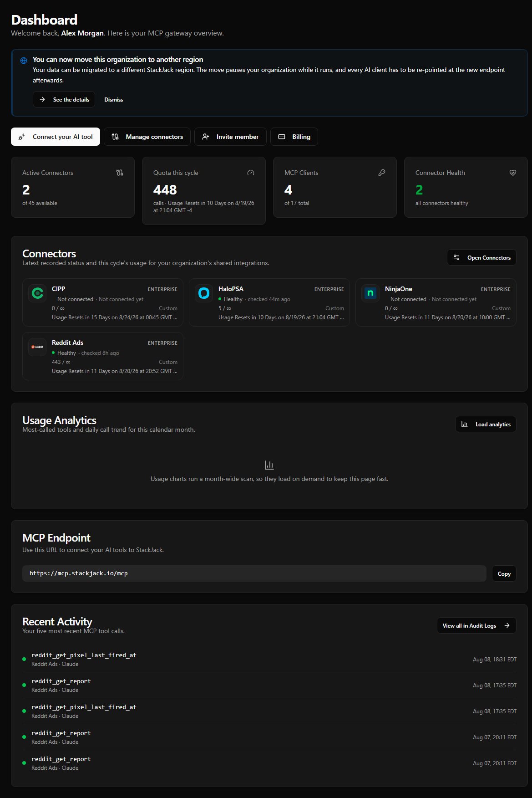Open Connectors settings button

coord(481,257)
